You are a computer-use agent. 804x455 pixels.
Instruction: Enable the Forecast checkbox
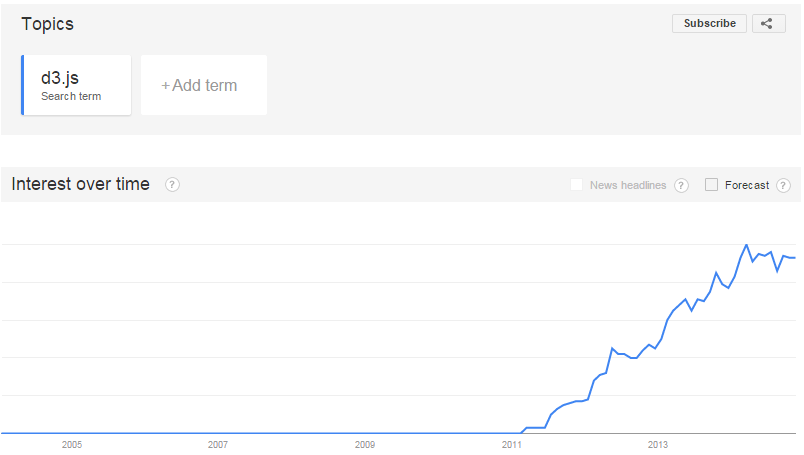711,185
